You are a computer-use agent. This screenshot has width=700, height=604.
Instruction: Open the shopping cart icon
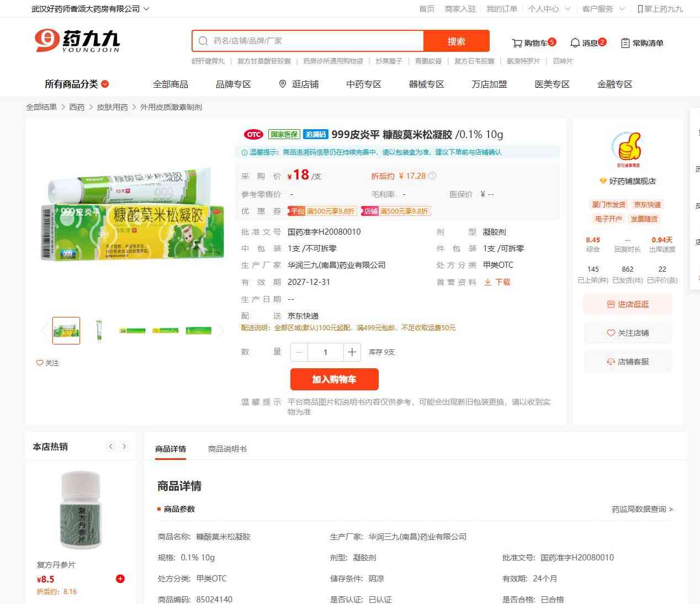[x=517, y=43]
